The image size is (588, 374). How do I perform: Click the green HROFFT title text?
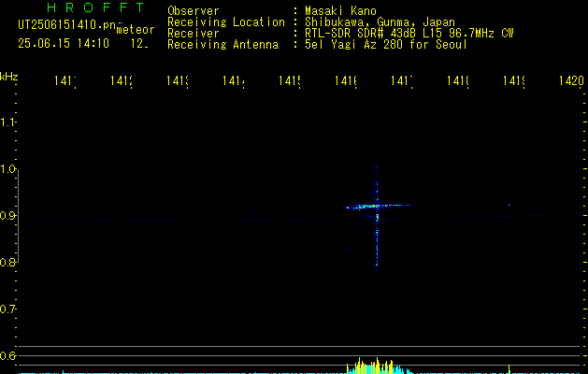point(96,7)
